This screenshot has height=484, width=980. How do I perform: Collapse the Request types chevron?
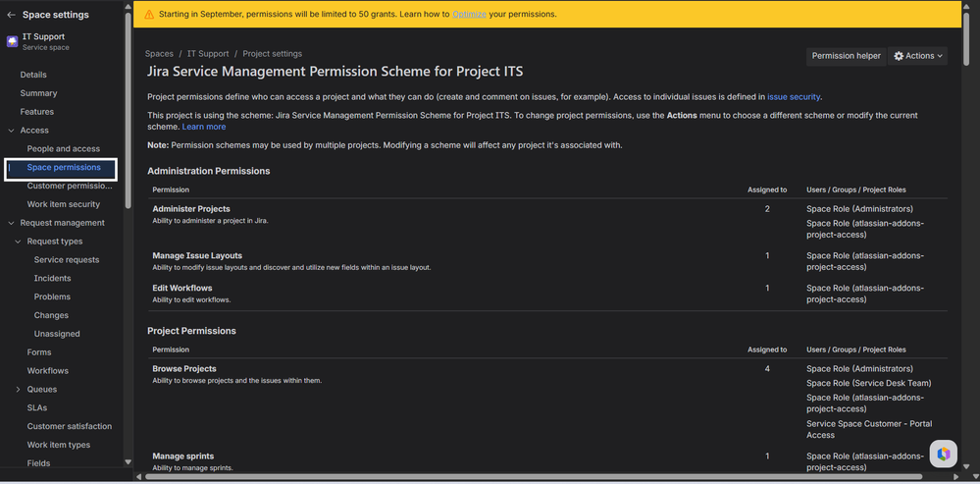pyautogui.click(x=18, y=242)
